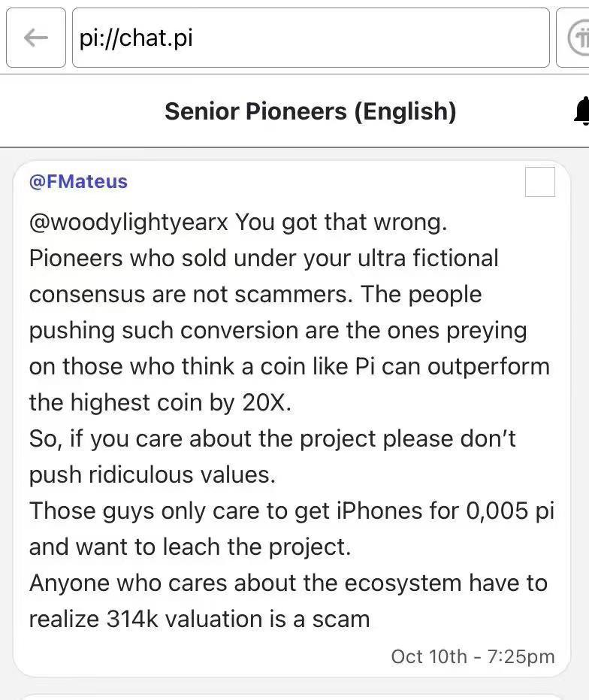
Task: Tap the back arrow button
Action: click(35, 38)
